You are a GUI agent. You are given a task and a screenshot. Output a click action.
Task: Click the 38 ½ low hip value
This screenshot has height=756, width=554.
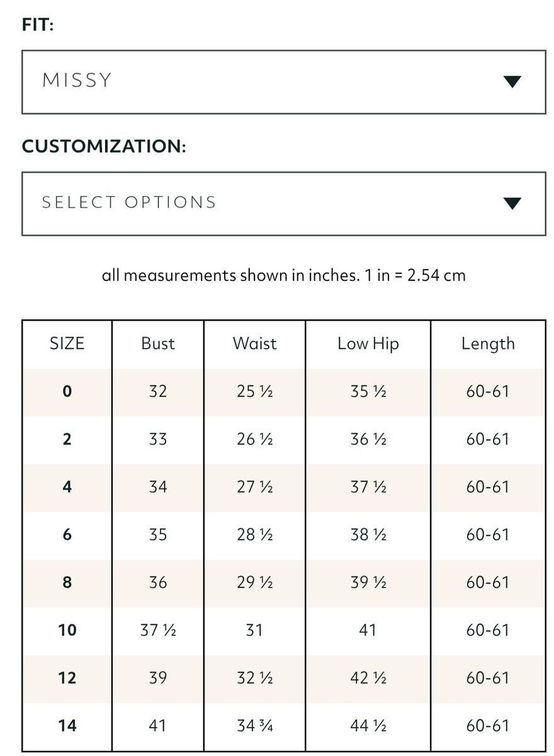[368, 535]
